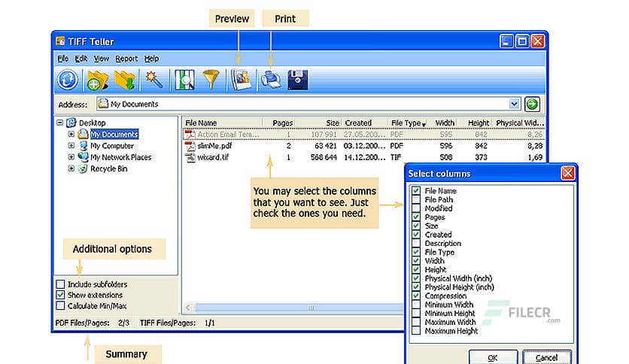
Task: Open the Preview toolbar icon
Action: [x=241, y=80]
